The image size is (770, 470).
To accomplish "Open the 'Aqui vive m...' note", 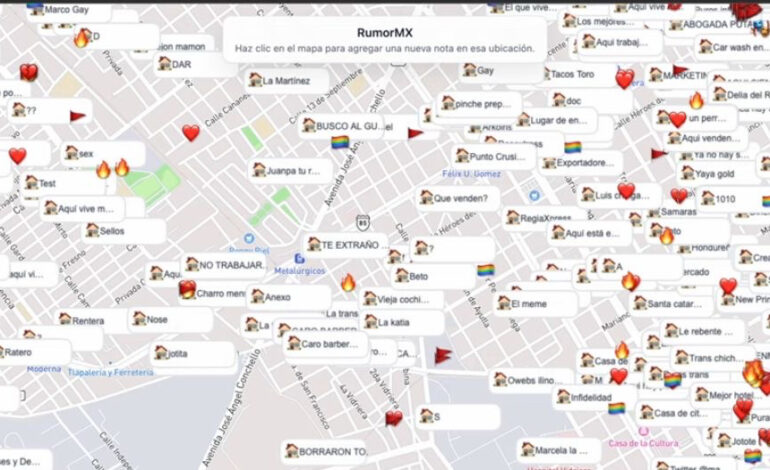I will 82,208.
